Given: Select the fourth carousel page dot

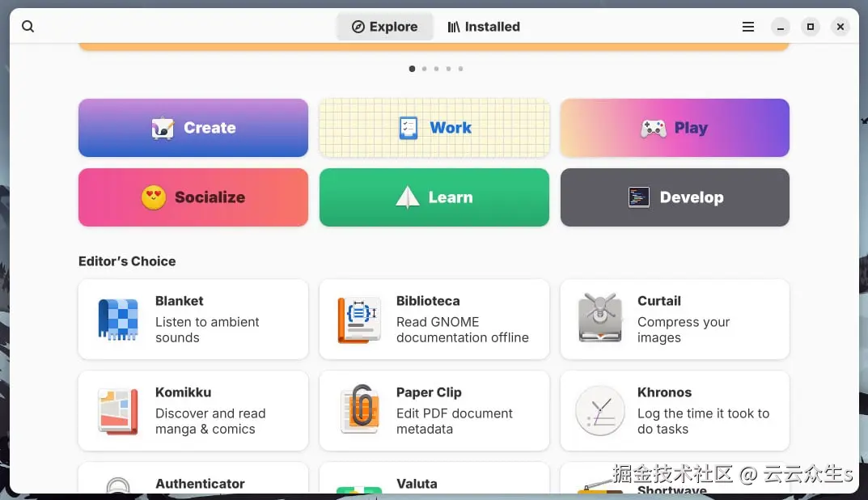Looking at the screenshot, I should pos(448,69).
